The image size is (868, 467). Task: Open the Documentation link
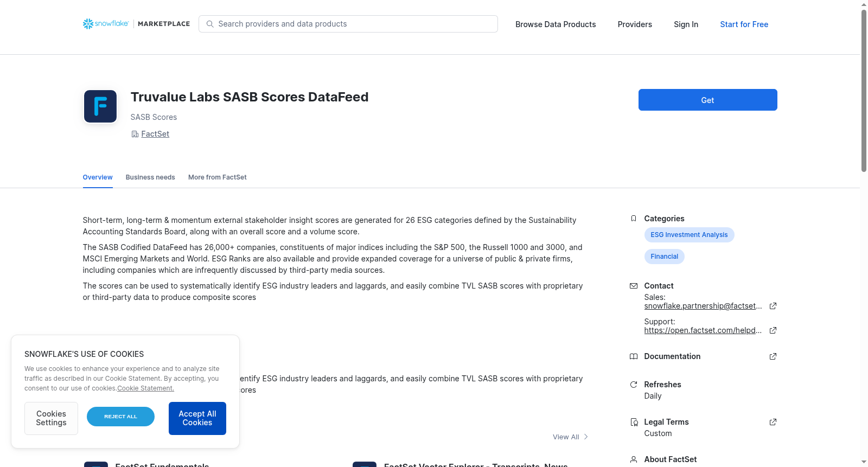pyautogui.click(x=672, y=356)
